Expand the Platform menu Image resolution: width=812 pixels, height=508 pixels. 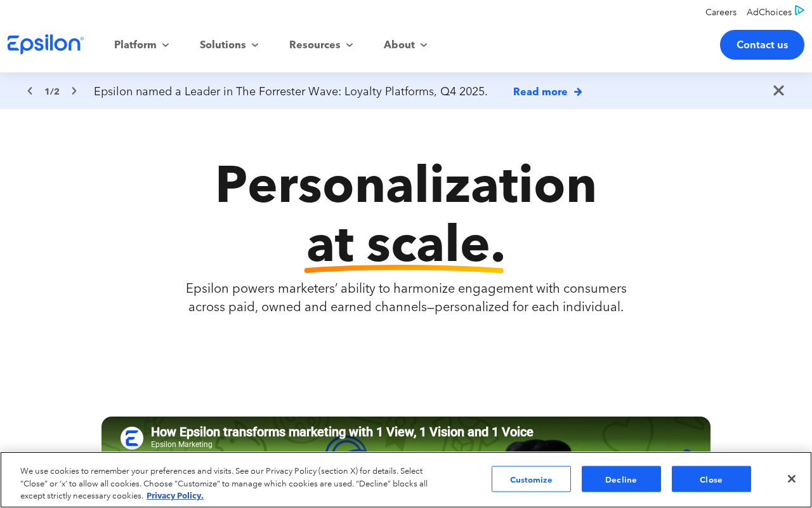point(141,44)
